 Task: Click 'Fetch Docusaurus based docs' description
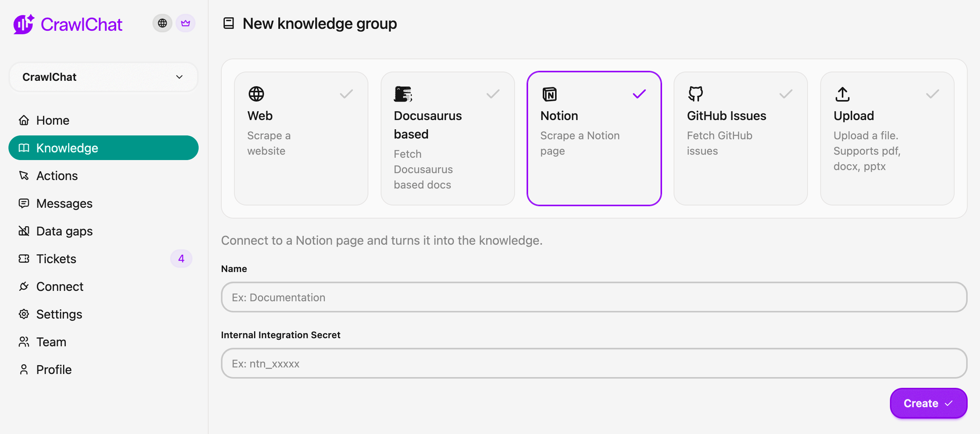pyautogui.click(x=423, y=169)
